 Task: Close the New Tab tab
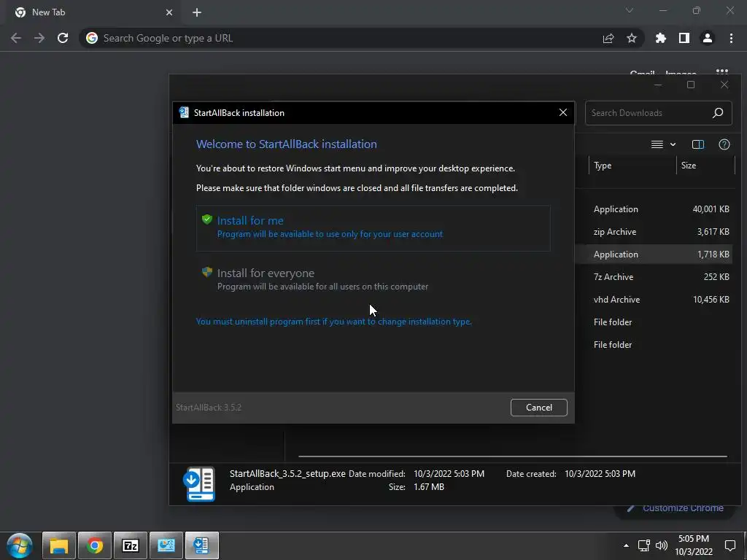(x=169, y=12)
